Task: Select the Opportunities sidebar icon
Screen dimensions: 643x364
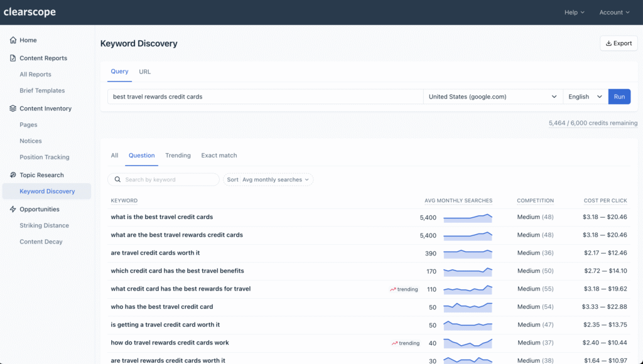Action: tap(13, 208)
